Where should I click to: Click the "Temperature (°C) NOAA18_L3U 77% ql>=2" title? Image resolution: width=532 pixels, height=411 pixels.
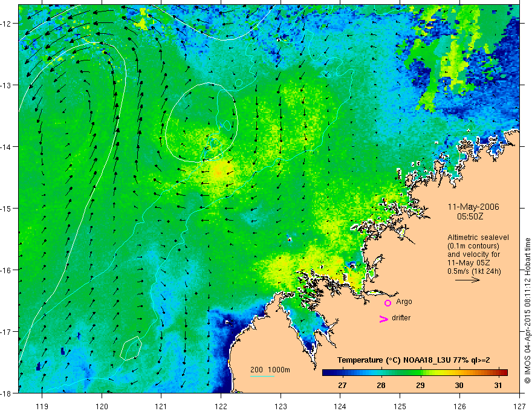pos(414,360)
